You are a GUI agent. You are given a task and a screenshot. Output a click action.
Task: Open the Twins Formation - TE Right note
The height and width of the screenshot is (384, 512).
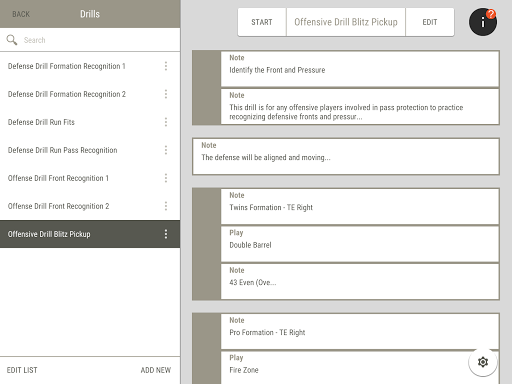(360, 206)
